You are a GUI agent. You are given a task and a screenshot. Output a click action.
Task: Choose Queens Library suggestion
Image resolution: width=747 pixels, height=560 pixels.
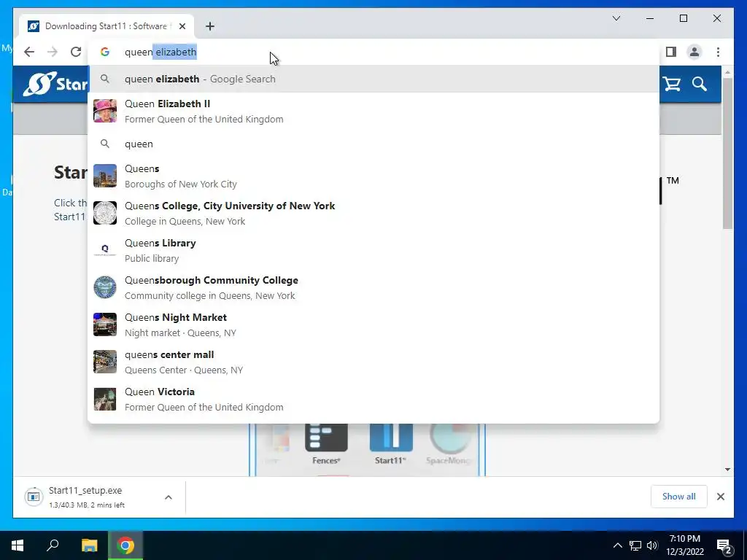(373, 251)
